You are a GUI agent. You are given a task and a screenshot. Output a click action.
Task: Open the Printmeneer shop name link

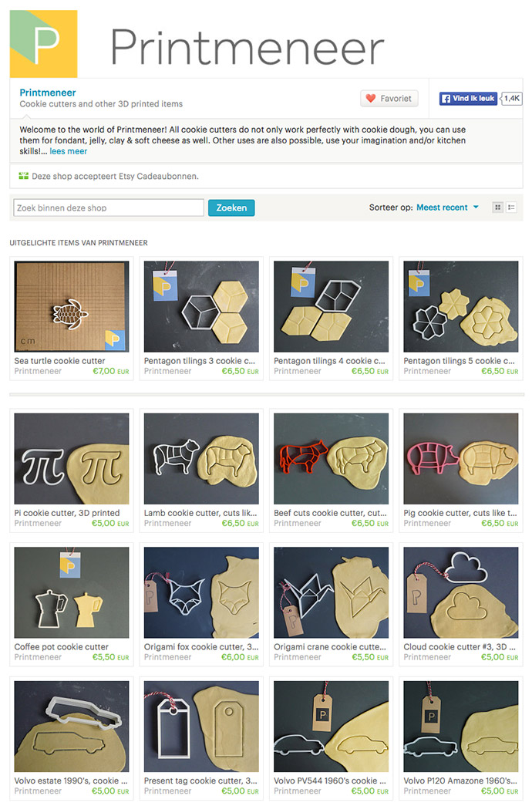(48, 93)
